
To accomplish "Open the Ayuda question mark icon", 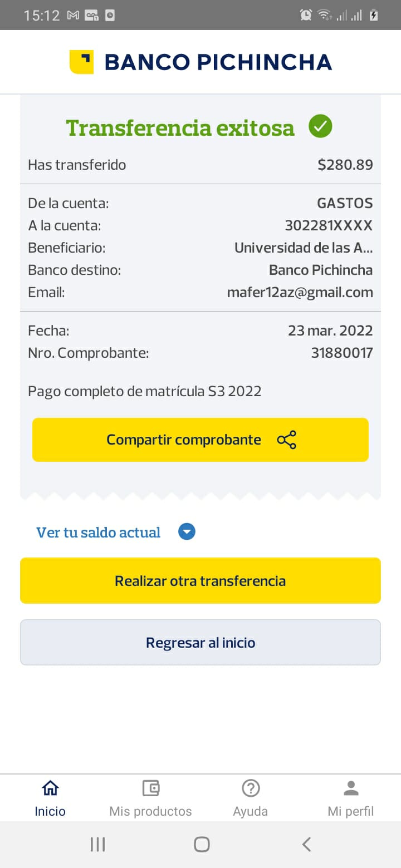I will click(251, 788).
